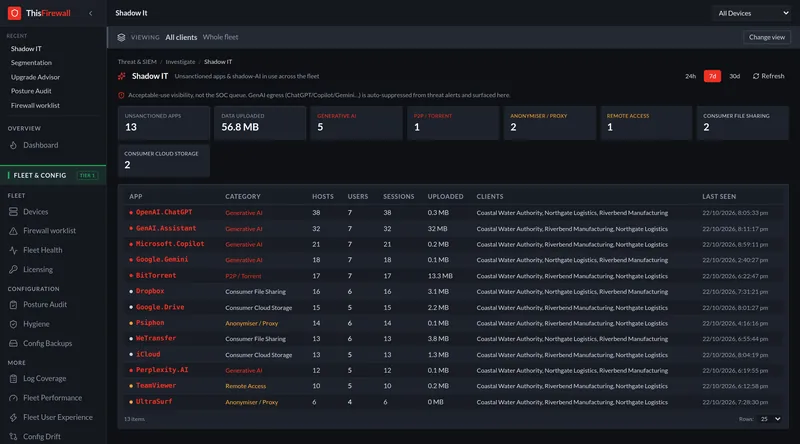The height and width of the screenshot is (444, 800).
Task: Click the iCloud app name
Action: (x=148, y=354)
